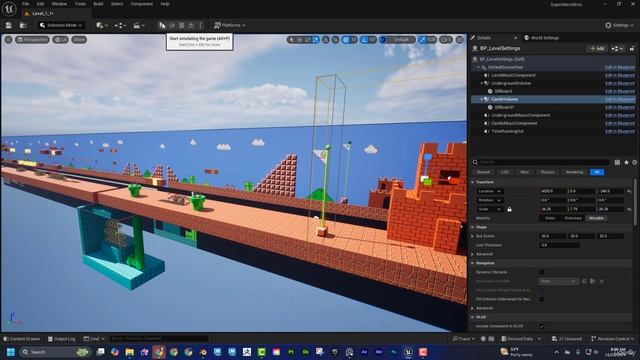640x360 pixels.
Task: Open the Build menu
Action: coord(98,4)
